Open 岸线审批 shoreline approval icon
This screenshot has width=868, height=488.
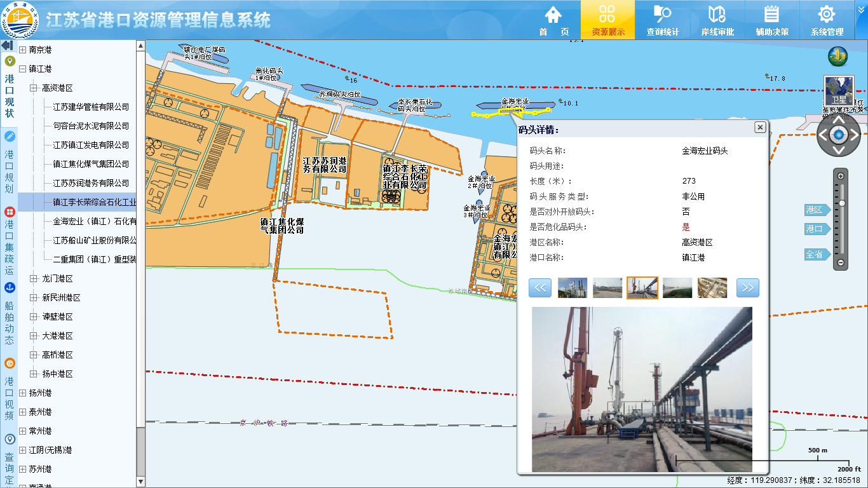point(717,15)
